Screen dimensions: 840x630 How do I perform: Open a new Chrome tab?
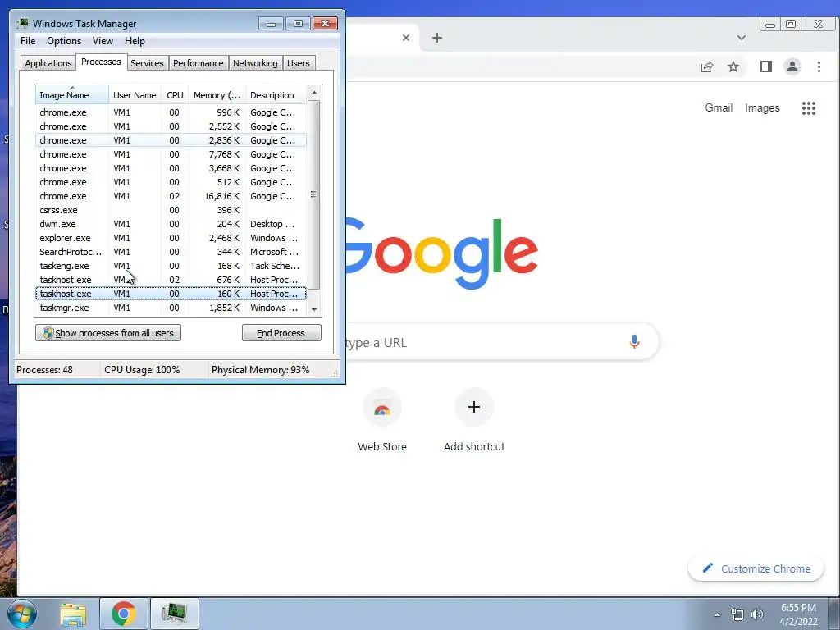point(437,38)
